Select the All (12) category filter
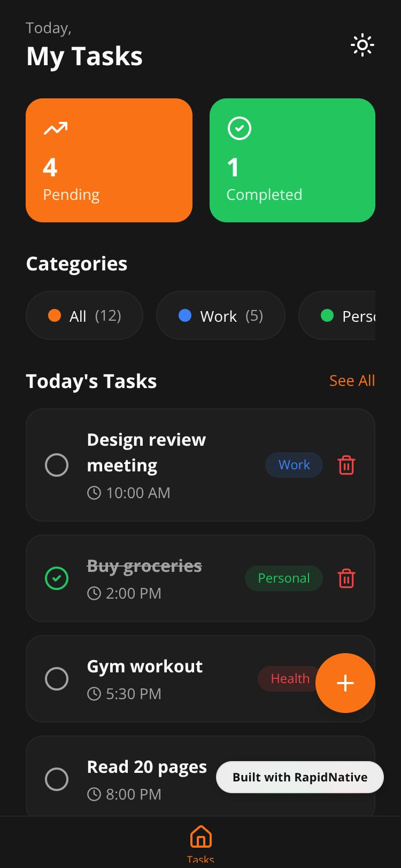Viewport: 401px width, 868px height. [x=84, y=316]
